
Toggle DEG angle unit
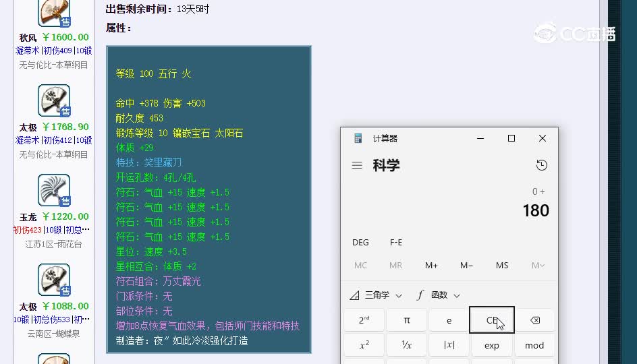[360, 242]
